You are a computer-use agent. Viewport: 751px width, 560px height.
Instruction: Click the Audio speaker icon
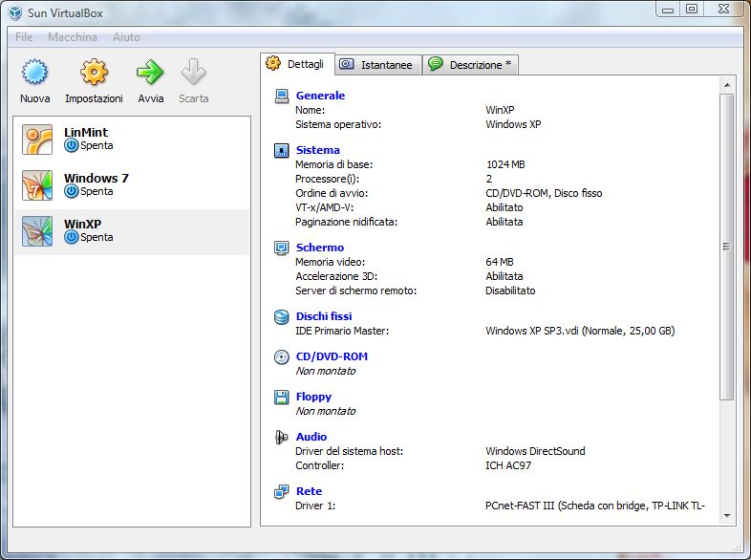(x=282, y=437)
